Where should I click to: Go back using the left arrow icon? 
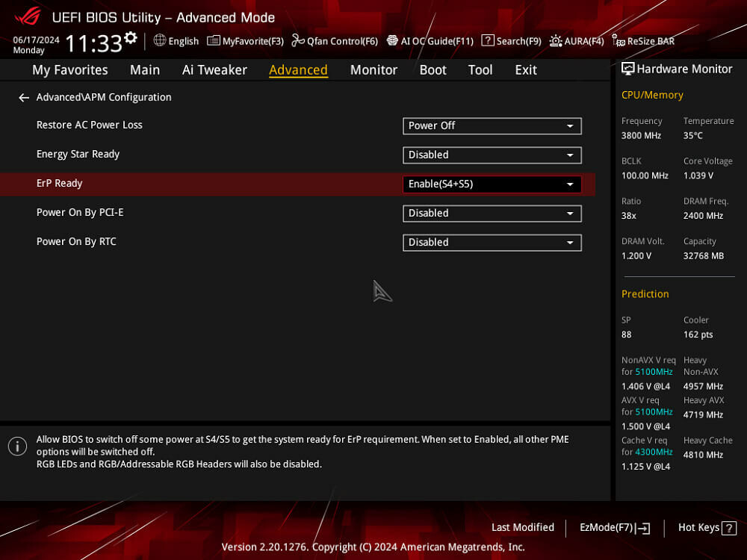click(x=23, y=98)
